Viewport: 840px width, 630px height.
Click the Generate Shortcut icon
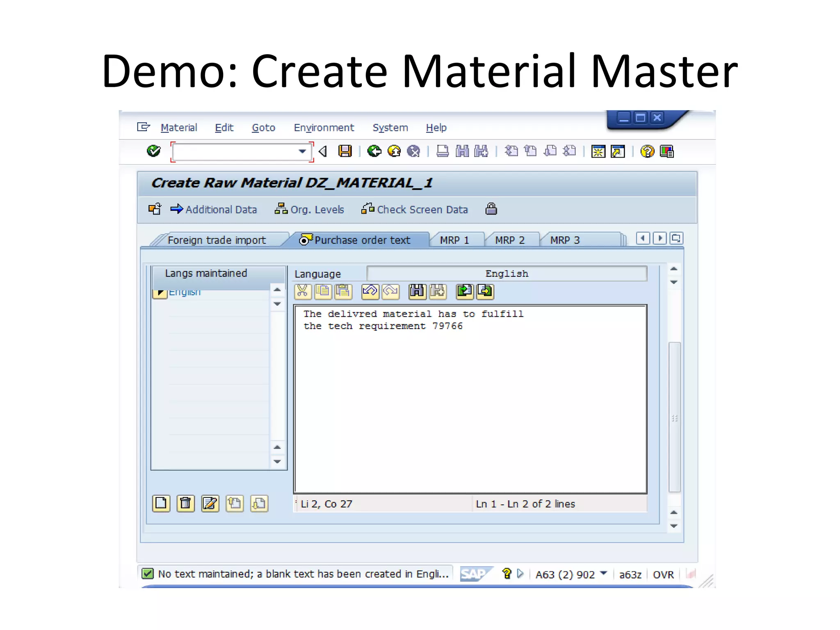tap(618, 151)
